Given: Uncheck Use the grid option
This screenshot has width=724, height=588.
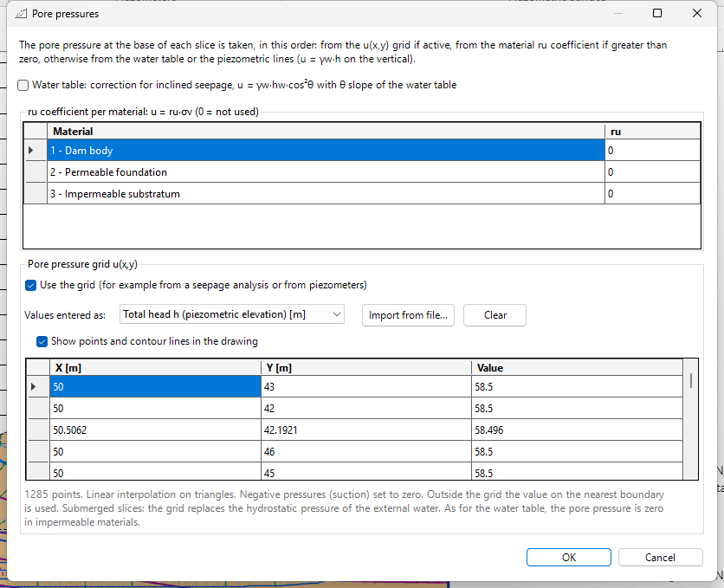Looking at the screenshot, I should point(31,285).
